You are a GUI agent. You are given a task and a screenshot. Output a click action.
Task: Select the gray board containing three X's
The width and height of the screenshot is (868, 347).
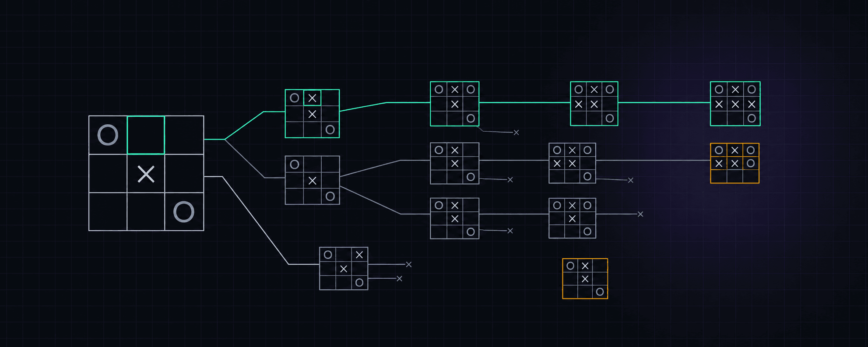click(x=572, y=163)
